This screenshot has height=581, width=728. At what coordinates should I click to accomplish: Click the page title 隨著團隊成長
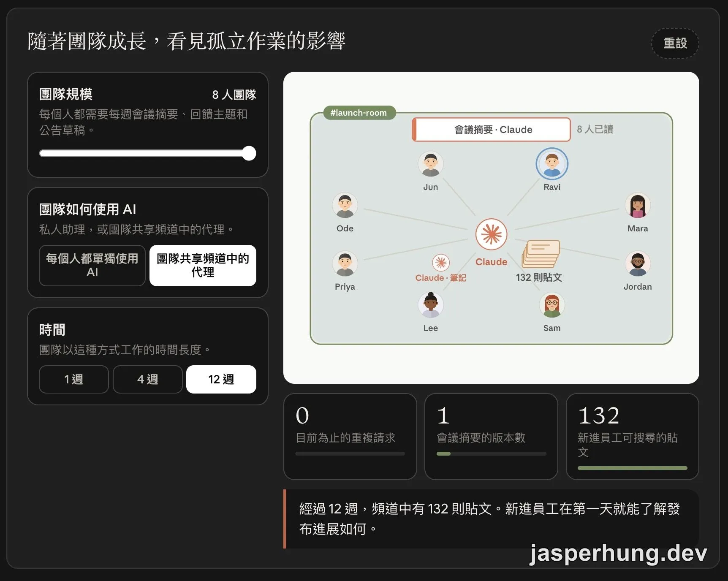point(186,41)
